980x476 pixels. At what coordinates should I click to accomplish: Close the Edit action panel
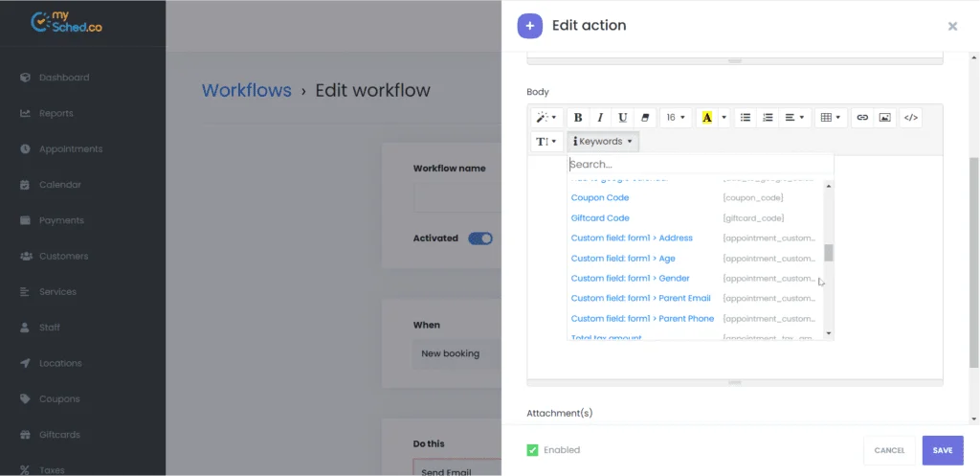point(952,26)
